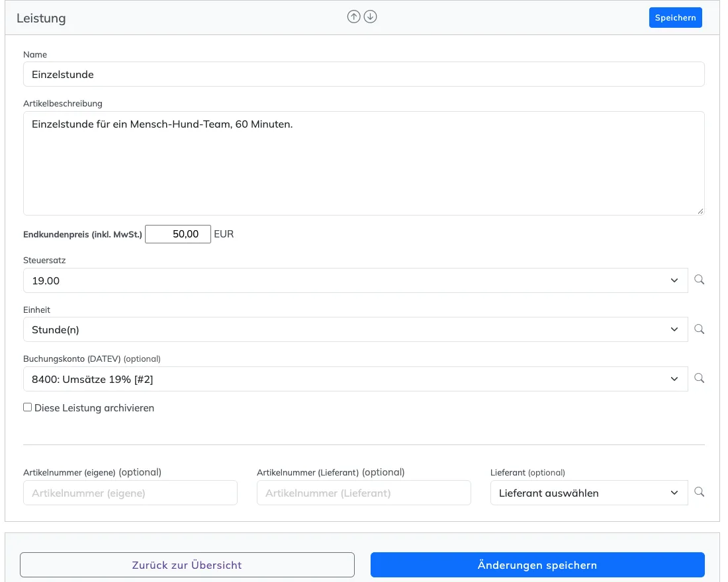Click the 'Diese Leistung archivieren' label

(94, 408)
